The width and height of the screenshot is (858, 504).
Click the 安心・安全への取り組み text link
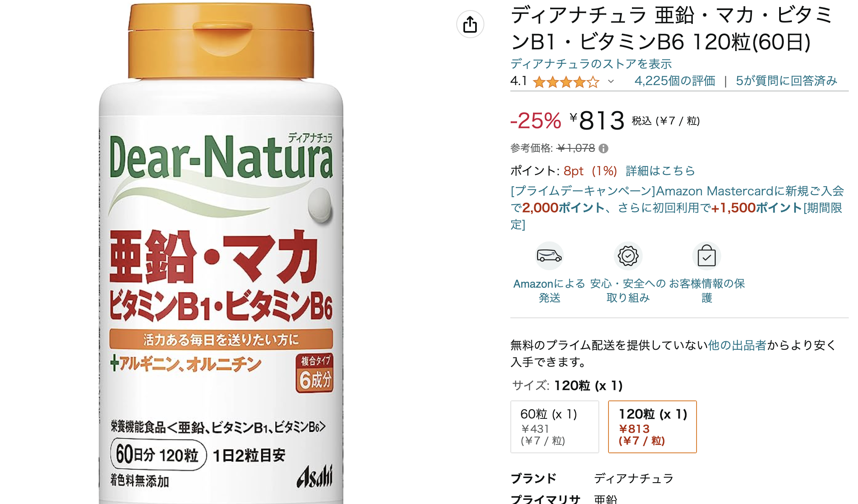pyautogui.click(x=628, y=291)
